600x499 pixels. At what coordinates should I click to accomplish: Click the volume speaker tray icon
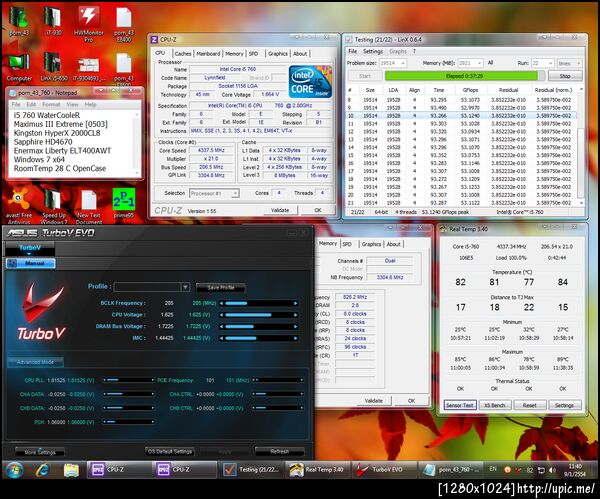[x=551, y=470]
